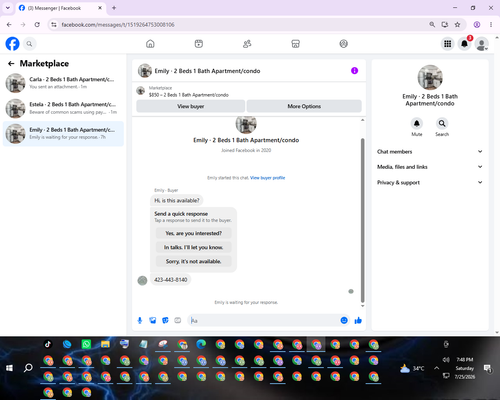Open the Groups icon in top navigation
This screenshot has height=400, width=500.
coord(344,44)
